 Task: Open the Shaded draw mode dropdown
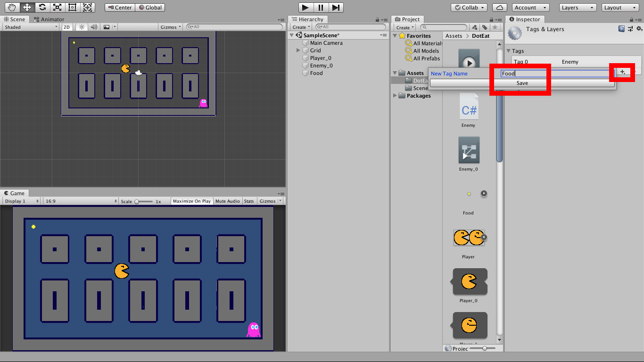pyautogui.click(x=31, y=27)
